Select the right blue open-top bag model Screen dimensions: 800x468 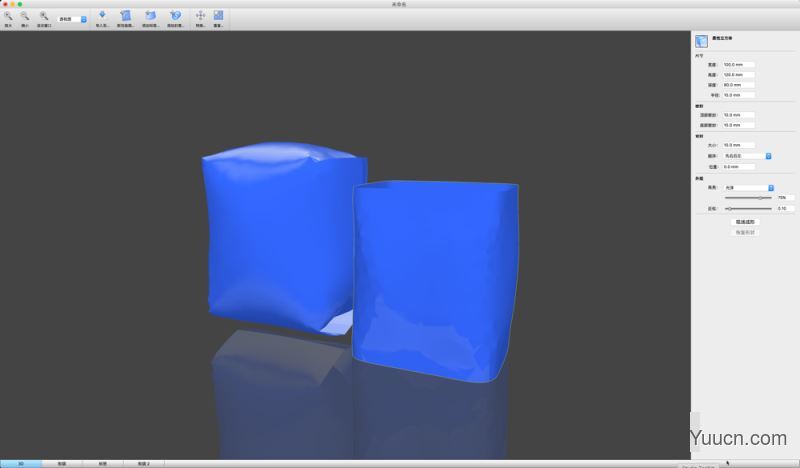(436, 281)
